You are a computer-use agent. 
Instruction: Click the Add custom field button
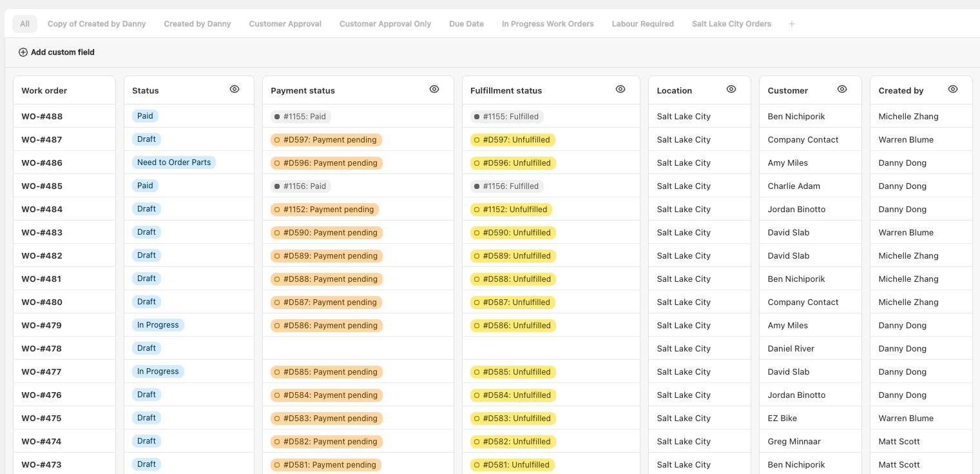point(57,52)
